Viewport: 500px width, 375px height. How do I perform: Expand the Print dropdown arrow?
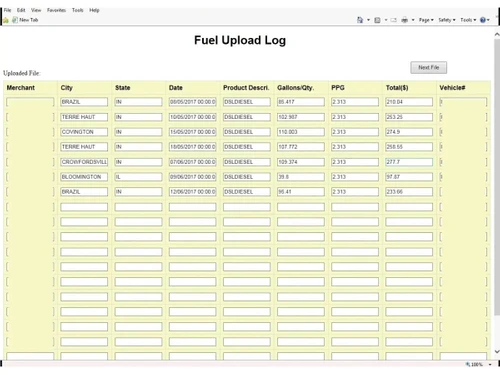413,20
